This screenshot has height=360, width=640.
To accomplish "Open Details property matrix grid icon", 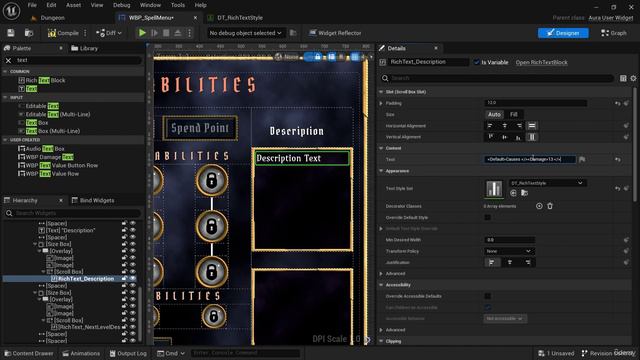I will click(623, 78).
